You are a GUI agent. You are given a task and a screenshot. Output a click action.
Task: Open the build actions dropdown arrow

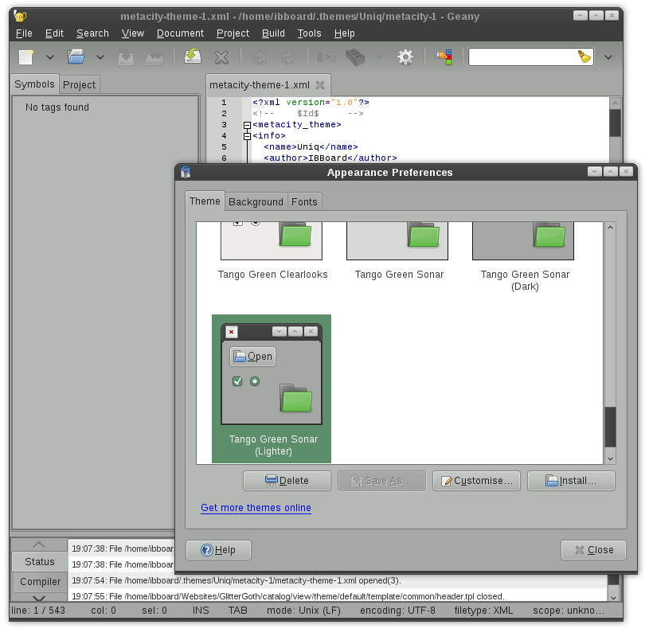tap(380, 57)
